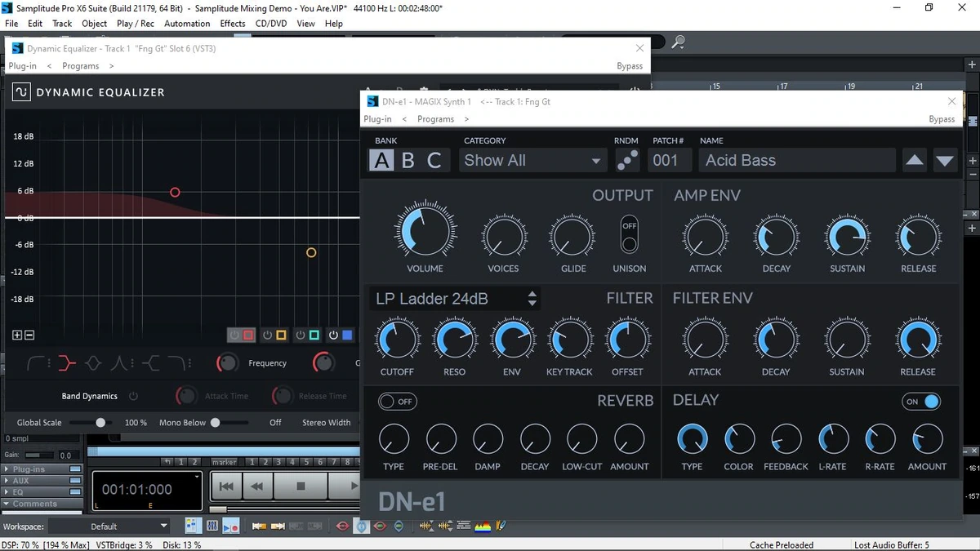The width and height of the screenshot is (980, 551).
Task: Toggle power for yellow EQ band
Action: click(x=268, y=335)
